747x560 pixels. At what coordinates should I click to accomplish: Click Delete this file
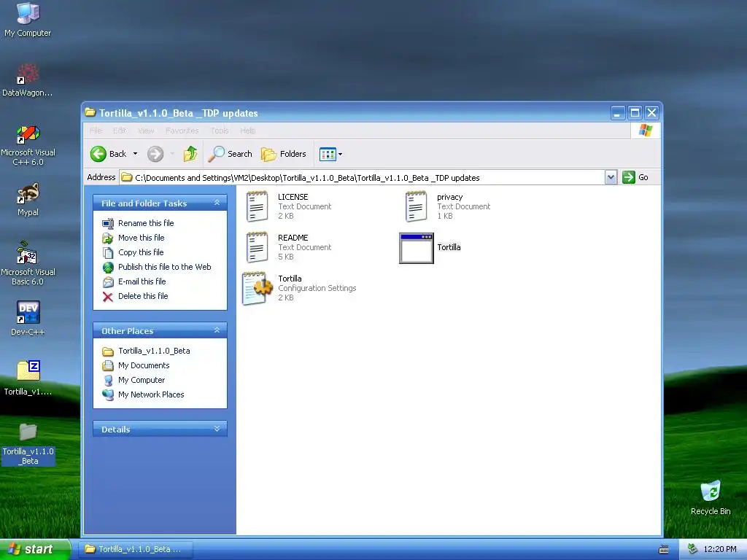pyautogui.click(x=143, y=296)
